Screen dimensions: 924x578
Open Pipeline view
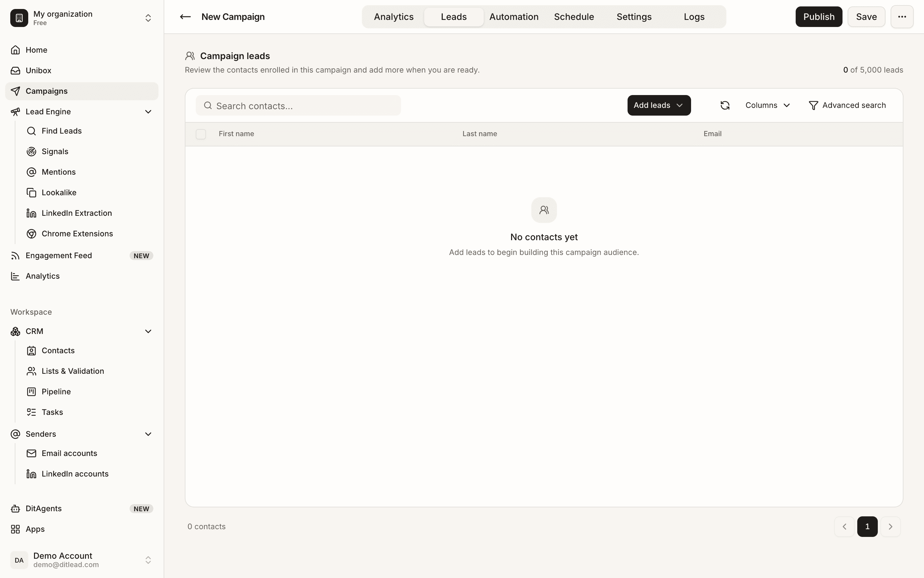click(x=89, y=391)
